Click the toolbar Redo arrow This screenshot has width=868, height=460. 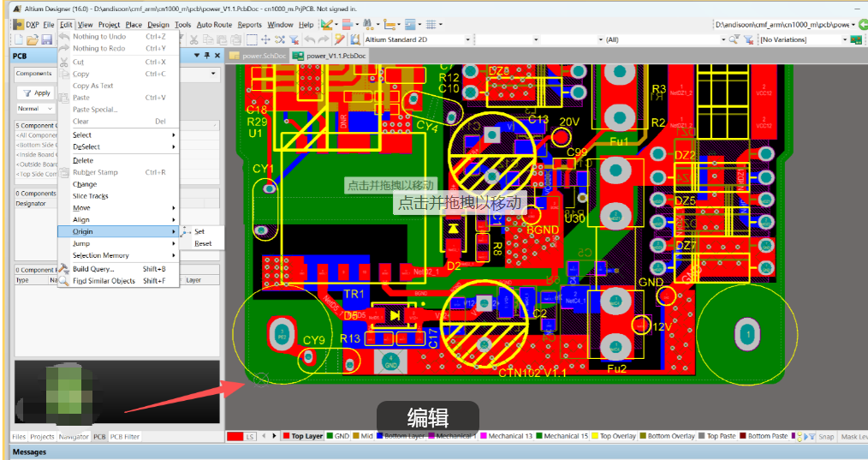point(324,39)
